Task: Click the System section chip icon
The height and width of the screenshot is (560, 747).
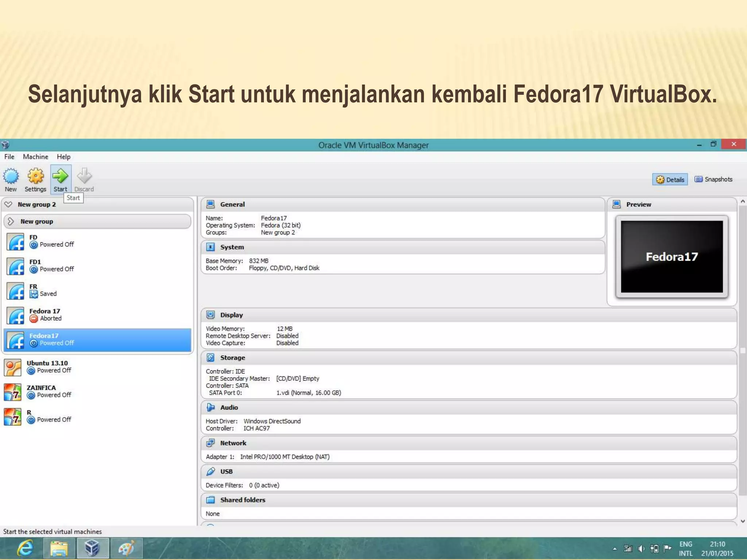Action: (210, 247)
